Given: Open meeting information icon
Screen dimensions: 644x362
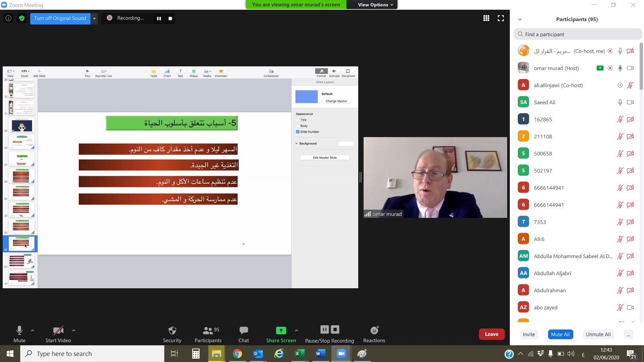Looking at the screenshot, I should click(x=8, y=18).
